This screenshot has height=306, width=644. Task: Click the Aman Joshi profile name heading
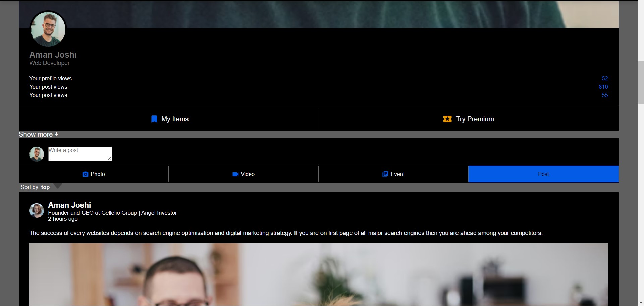(53, 55)
